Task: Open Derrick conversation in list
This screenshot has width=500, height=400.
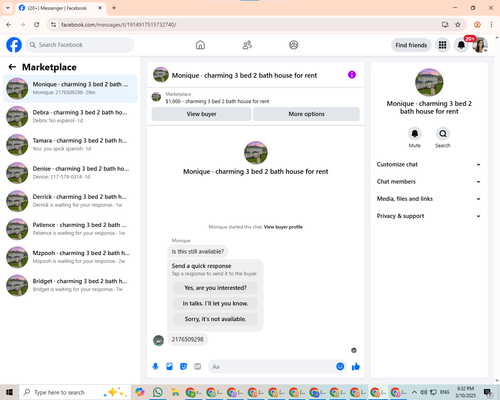Action: (70, 201)
